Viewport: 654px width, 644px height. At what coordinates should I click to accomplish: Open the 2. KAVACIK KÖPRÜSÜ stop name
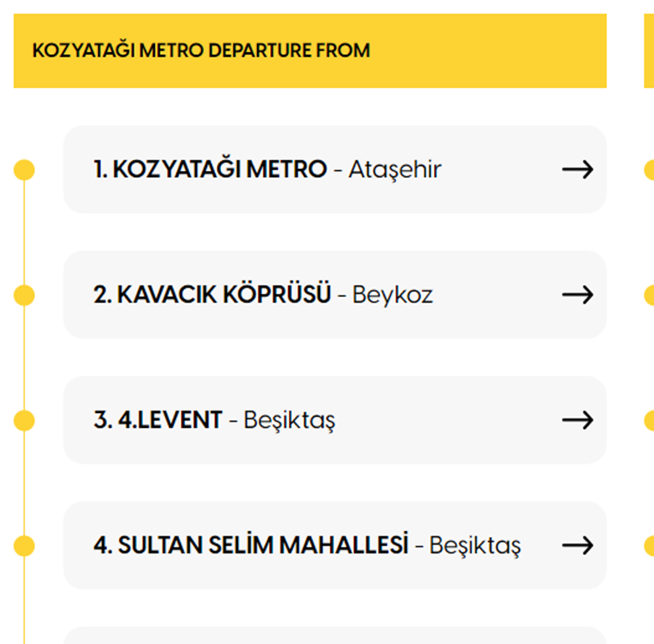212,295
